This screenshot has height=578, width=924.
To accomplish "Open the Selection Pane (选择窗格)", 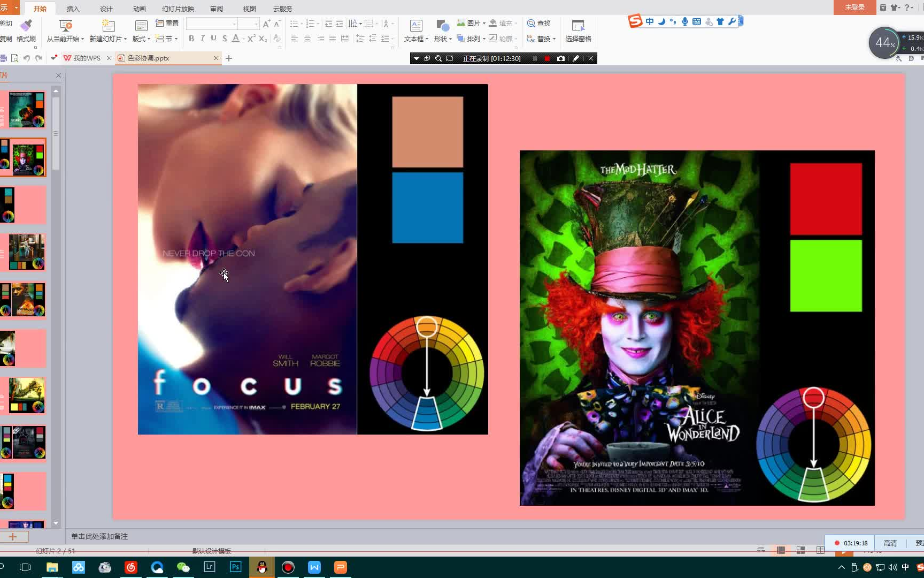I will 578,31.
